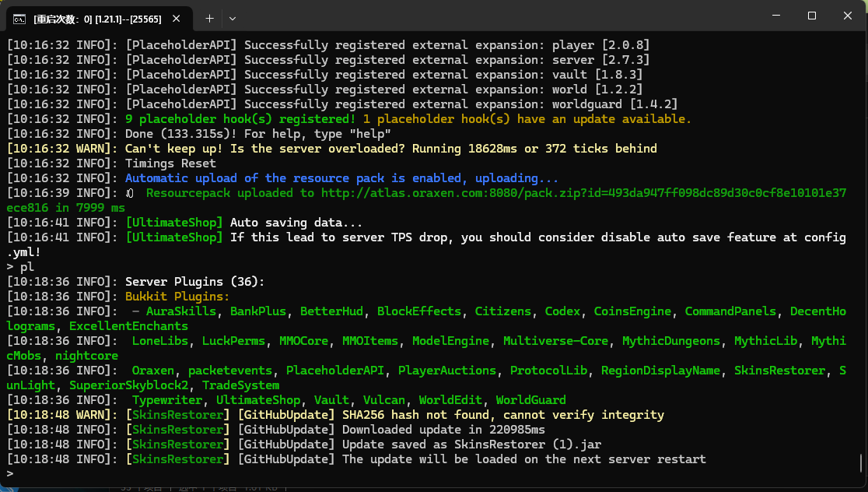Click the Oraxen plugin name in the list
This screenshot has height=492, width=868.
click(x=153, y=371)
